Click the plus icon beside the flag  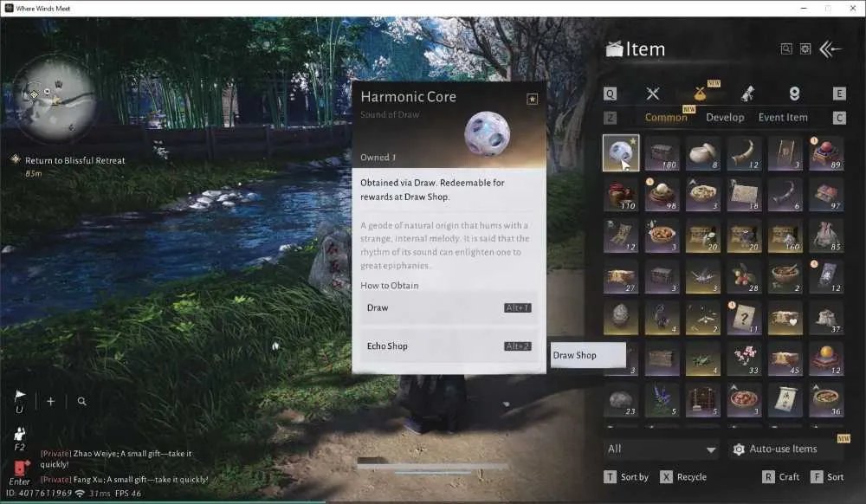point(51,401)
